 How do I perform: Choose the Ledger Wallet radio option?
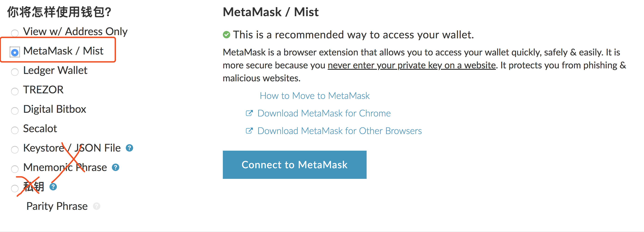tap(15, 72)
